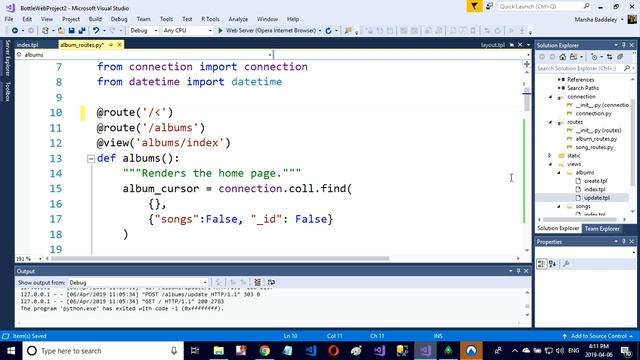
Task: Click the Clear All icon in Output panel
Action: point(258,282)
